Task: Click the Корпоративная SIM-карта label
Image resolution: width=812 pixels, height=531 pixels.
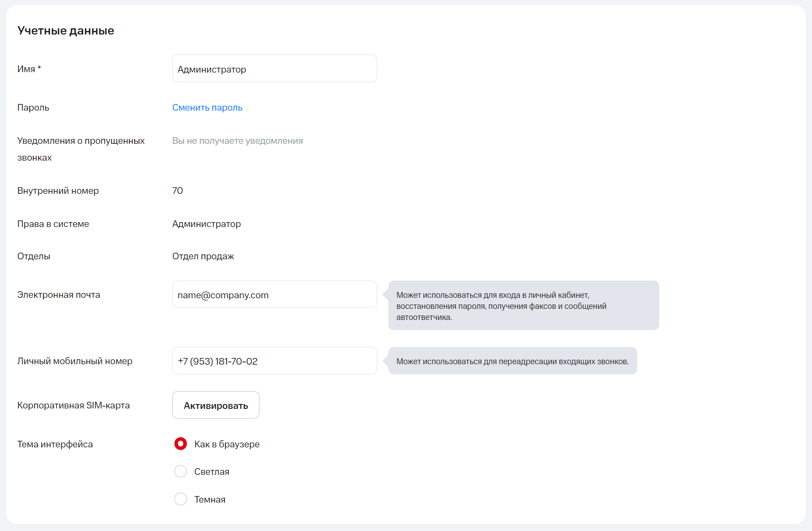Action: [x=73, y=405]
